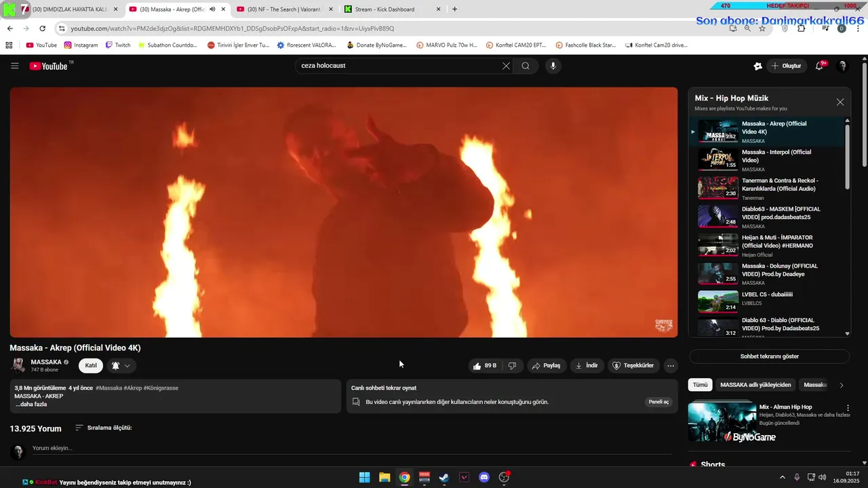
Task: Click the Yorum ekleyin comment field
Action: [352, 448]
